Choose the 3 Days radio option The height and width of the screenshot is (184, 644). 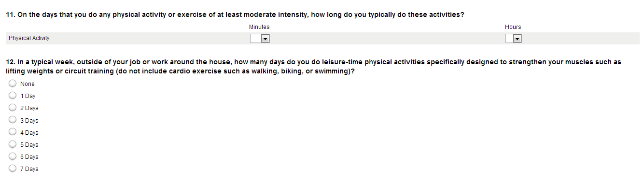(x=13, y=120)
